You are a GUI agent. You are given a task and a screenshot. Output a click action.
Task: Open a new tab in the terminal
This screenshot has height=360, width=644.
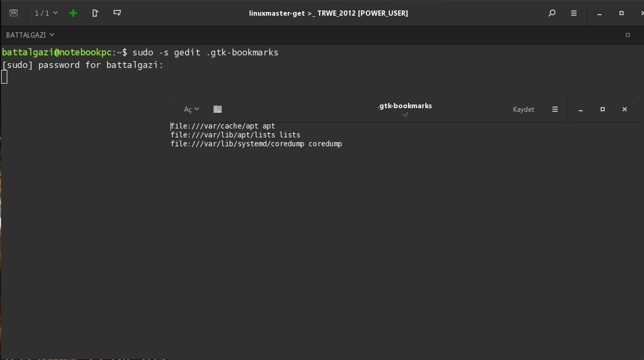(95, 13)
